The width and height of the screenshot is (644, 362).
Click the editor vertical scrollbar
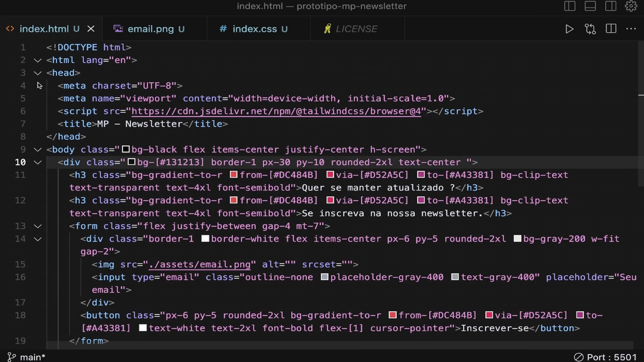(641, 114)
